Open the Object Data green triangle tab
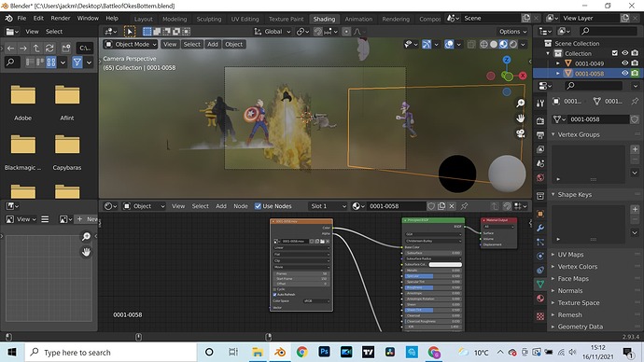Viewport: 644px width, 362px height. click(540, 284)
